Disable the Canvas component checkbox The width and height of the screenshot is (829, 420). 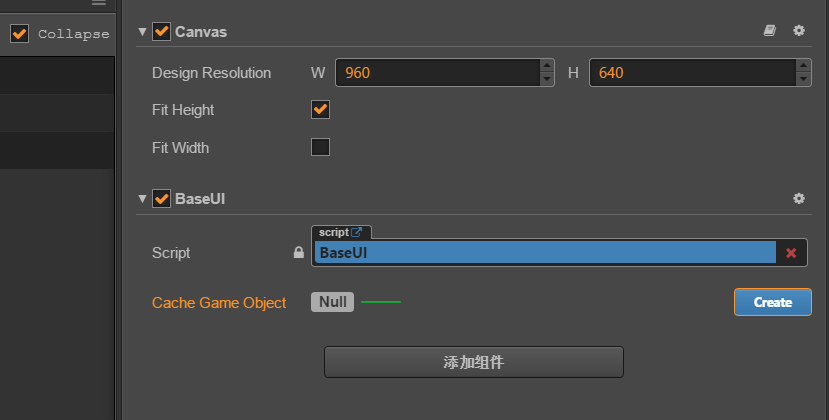pos(161,32)
